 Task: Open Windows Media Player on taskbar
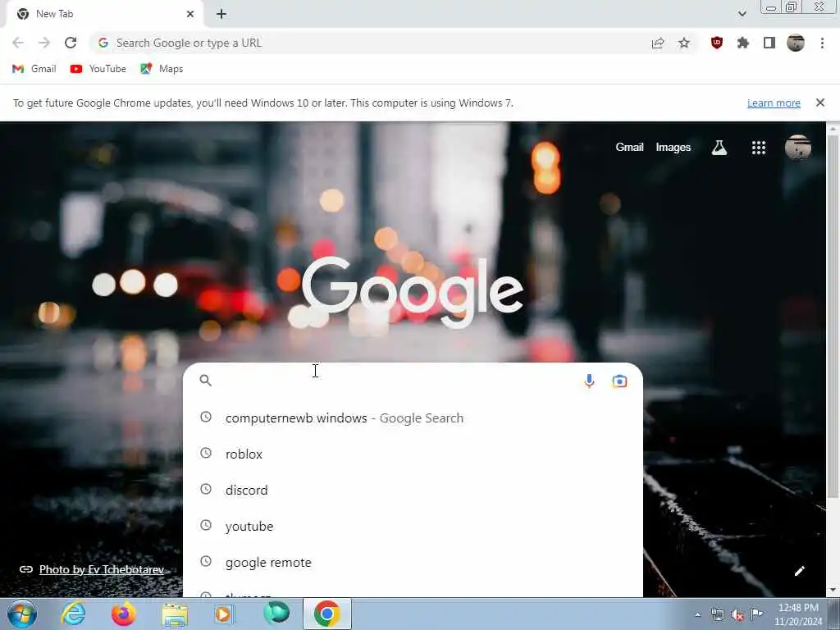[x=224, y=614]
